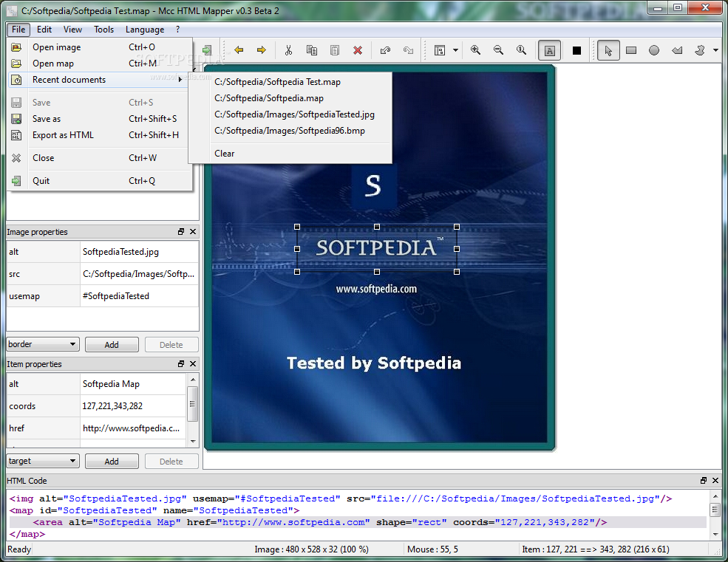Click the rectangular SOFTPEDIA map area on the image
The image size is (728, 562).
tap(376, 249)
